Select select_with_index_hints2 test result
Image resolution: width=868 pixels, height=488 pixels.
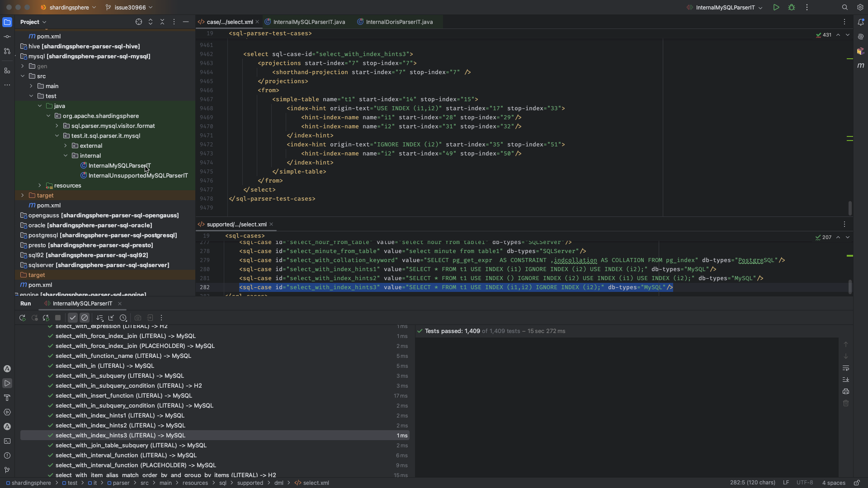pyautogui.click(x=120, y=426)
